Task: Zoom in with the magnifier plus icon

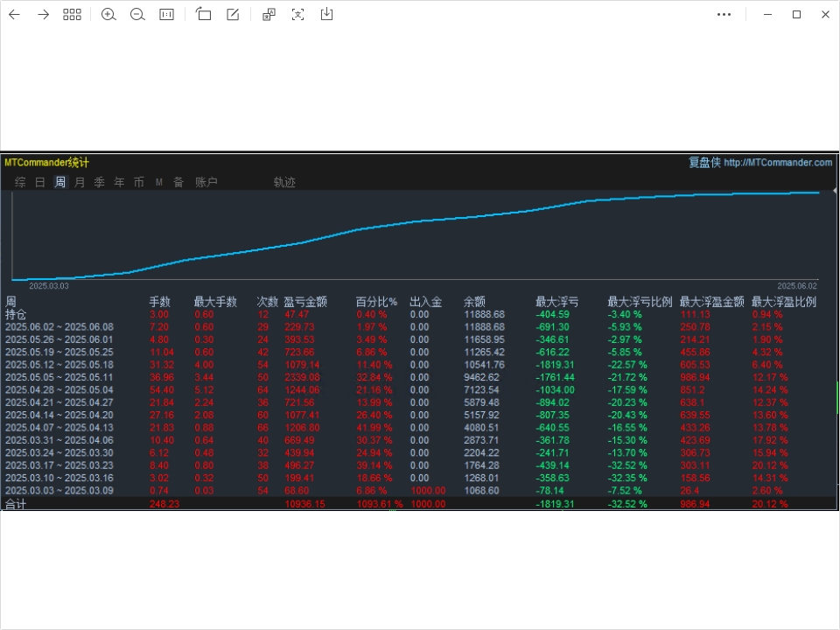Action: pyautogui.click(x=108, y=15)
